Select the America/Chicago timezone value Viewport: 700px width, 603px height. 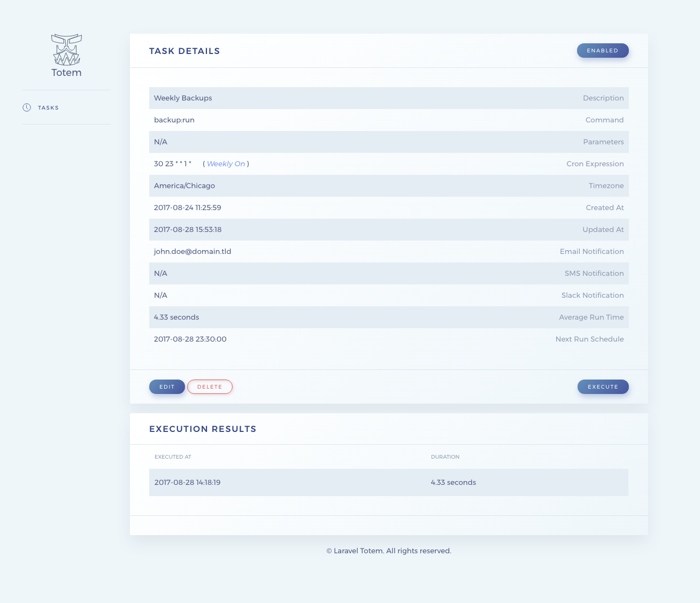(184, 185)
